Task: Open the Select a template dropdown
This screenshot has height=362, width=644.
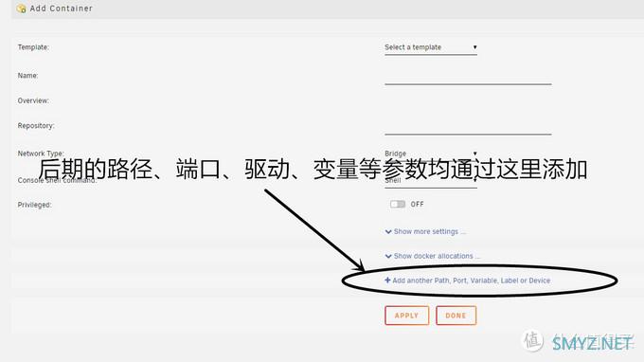Action: [x=430, y=47]
